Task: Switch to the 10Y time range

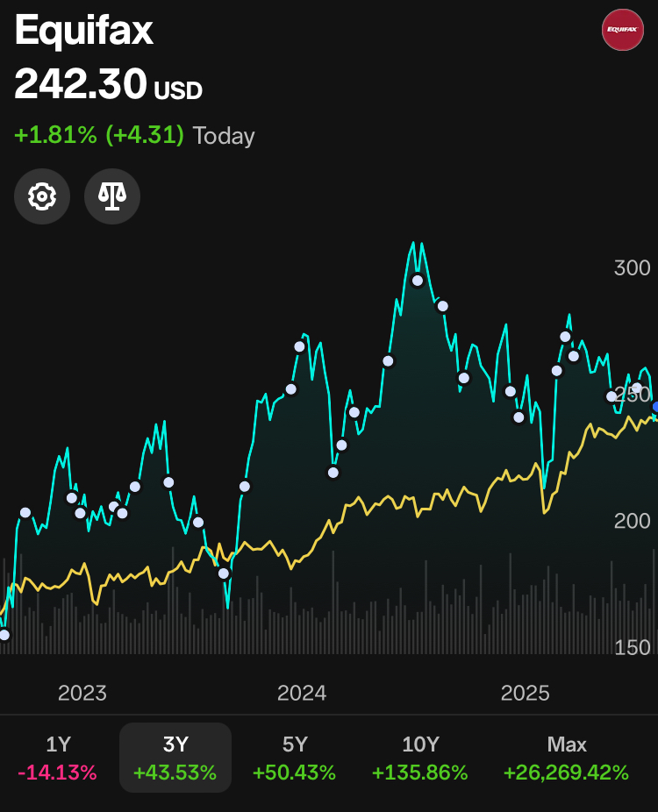Action: (420, 758)
